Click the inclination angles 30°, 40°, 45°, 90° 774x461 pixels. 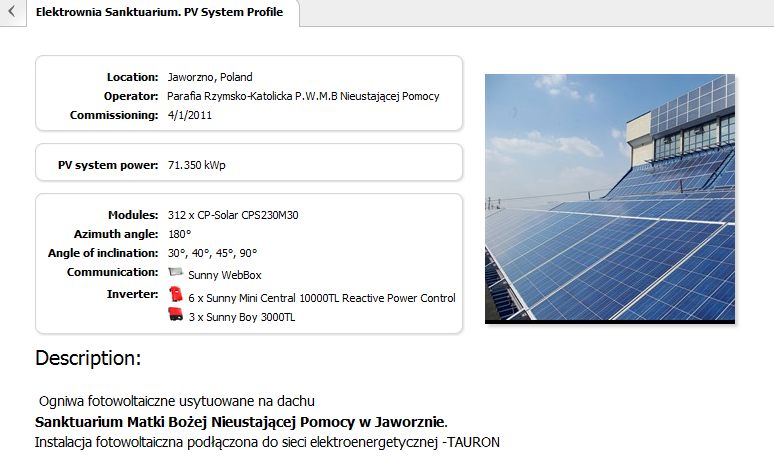point(212,253)
